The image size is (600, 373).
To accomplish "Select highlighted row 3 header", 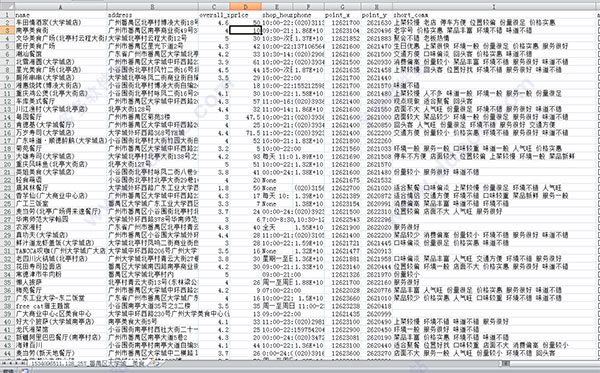I will click(7, 30).
